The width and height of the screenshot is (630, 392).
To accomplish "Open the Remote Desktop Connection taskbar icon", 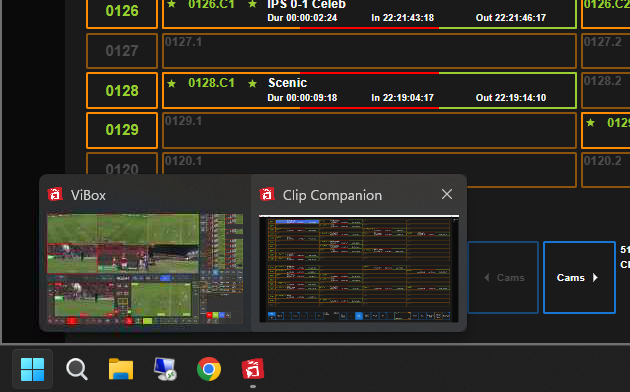I will click(x=165, y=369).
